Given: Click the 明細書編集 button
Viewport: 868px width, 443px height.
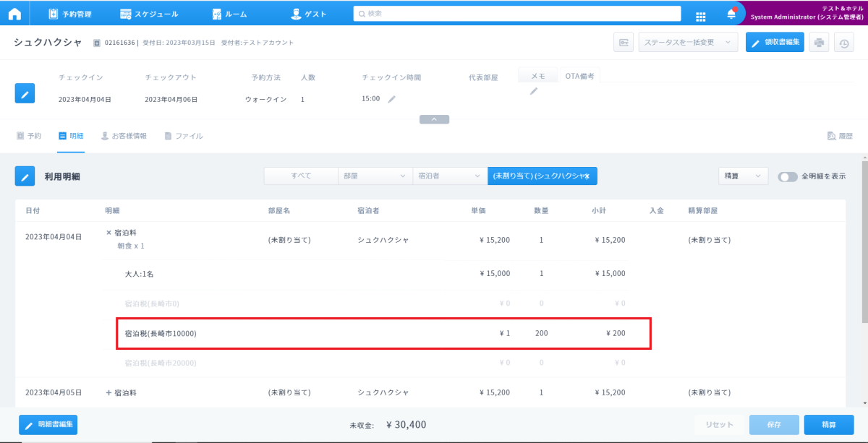Looking at the screenshot, I should [48, 425].
